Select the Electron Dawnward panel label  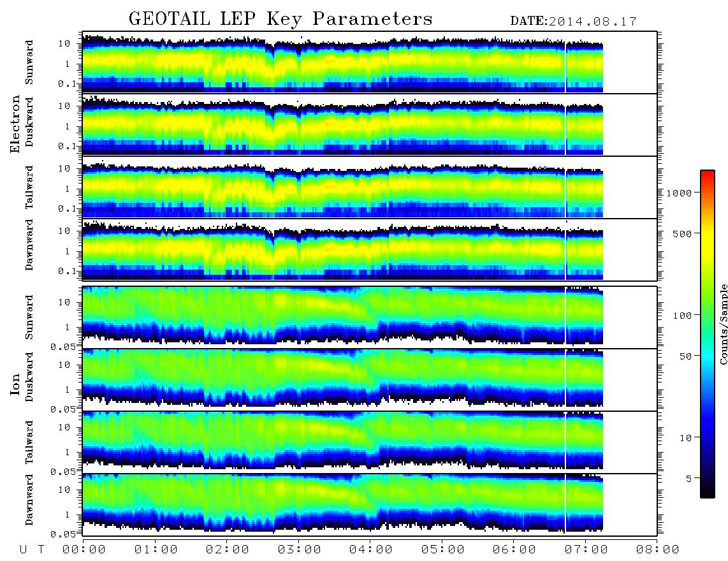29,245
